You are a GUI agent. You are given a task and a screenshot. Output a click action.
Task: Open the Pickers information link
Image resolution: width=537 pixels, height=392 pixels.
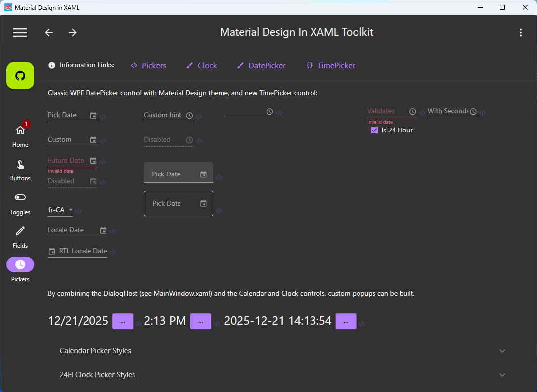(148, 65)
